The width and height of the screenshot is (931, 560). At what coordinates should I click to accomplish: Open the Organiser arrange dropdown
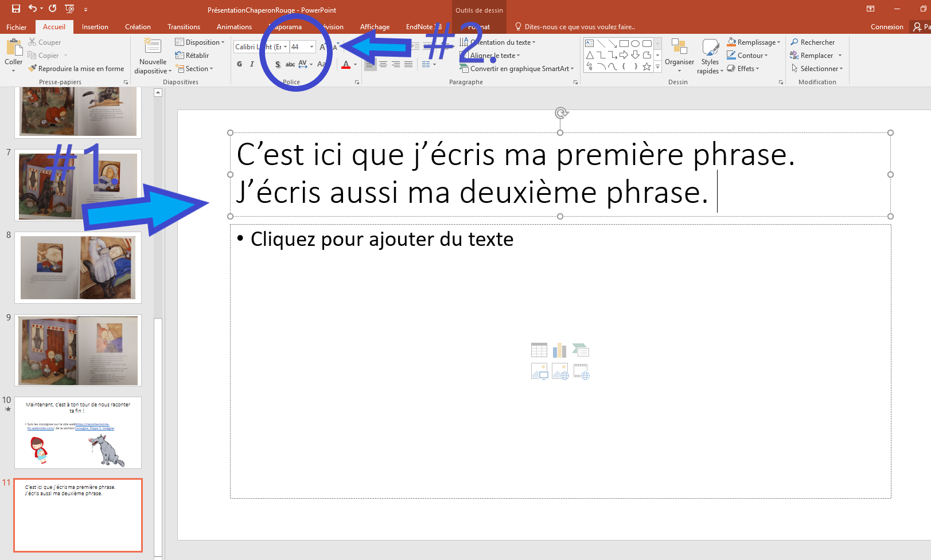(679, 56)
